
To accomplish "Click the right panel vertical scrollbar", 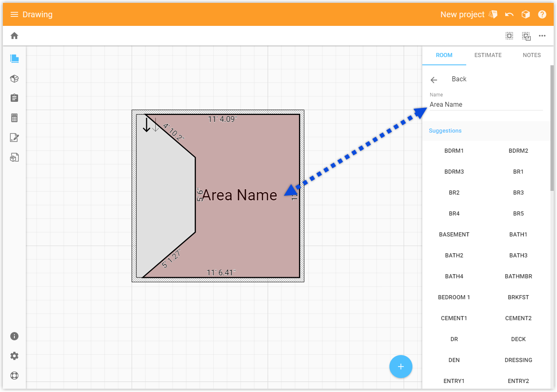I will [x=552, y=128].
